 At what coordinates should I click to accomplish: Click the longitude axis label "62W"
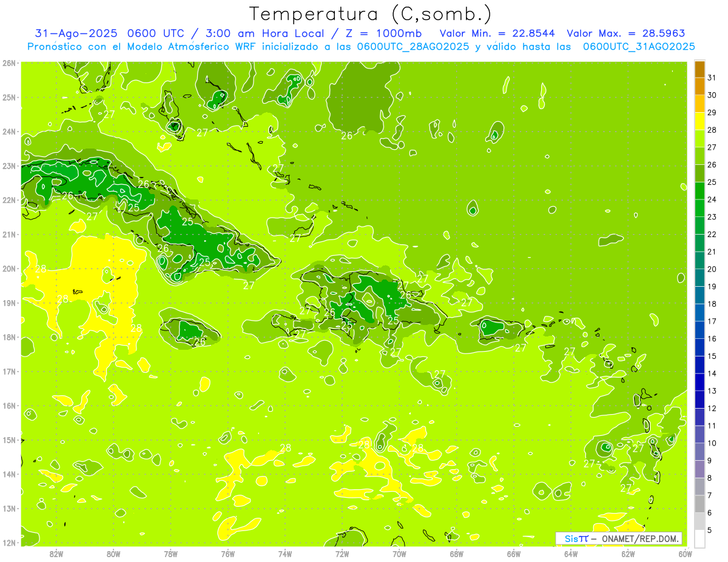click(628, 554)
